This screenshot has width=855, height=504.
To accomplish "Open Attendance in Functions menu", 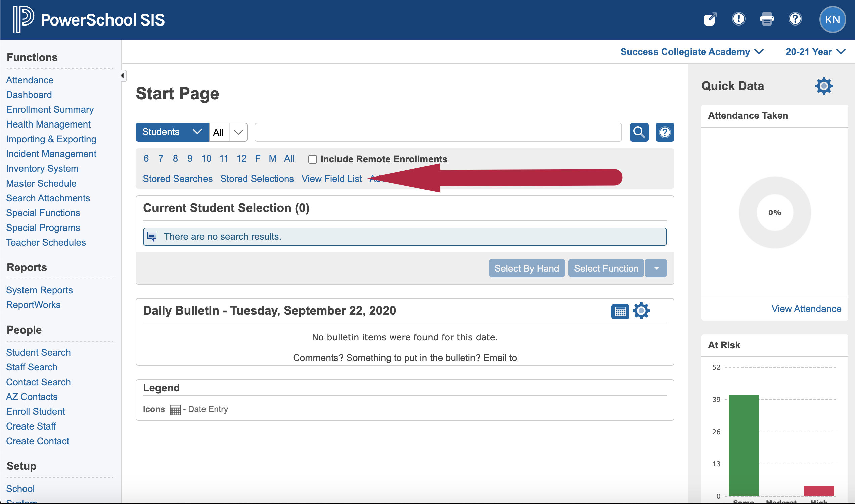I will (30, 80).
